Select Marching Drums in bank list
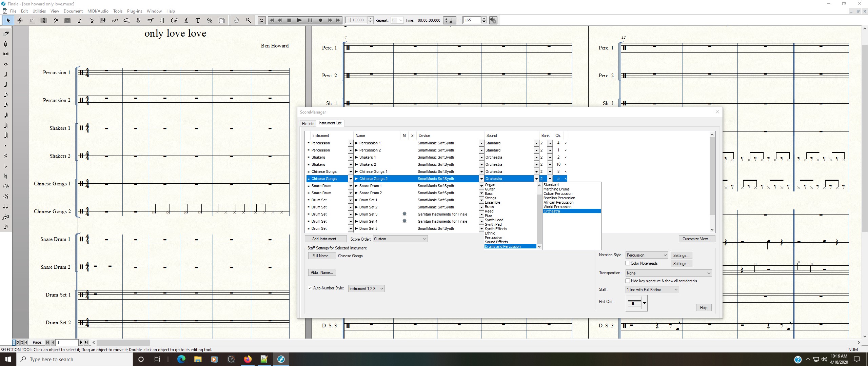 556,189
